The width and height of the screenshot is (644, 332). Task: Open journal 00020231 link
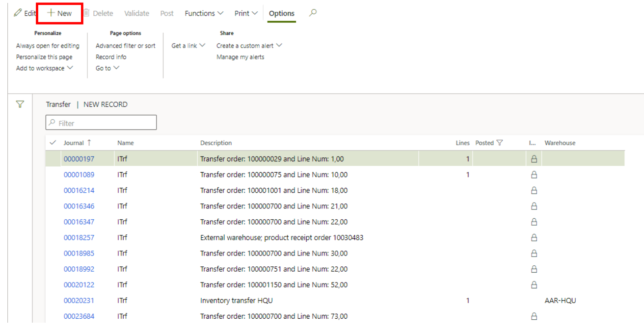(x=79, y=301)
